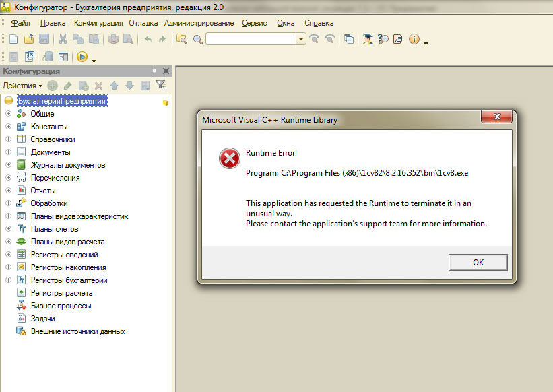Click the Close configuration icon
553x392 pixels.
tap(29, 56)
